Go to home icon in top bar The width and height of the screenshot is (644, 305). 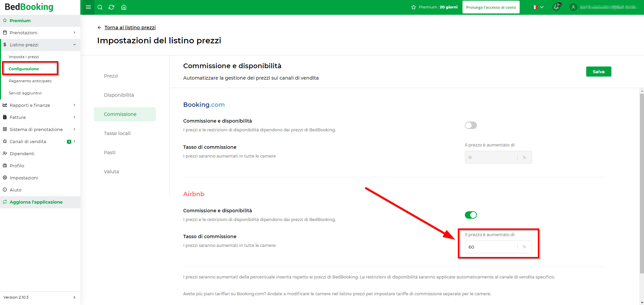[x=124, y=7]
